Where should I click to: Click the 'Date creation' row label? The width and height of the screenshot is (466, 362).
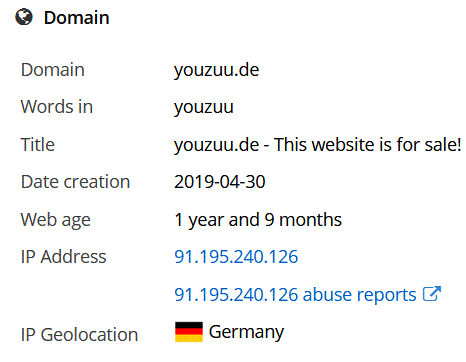(x=75, y=182)
